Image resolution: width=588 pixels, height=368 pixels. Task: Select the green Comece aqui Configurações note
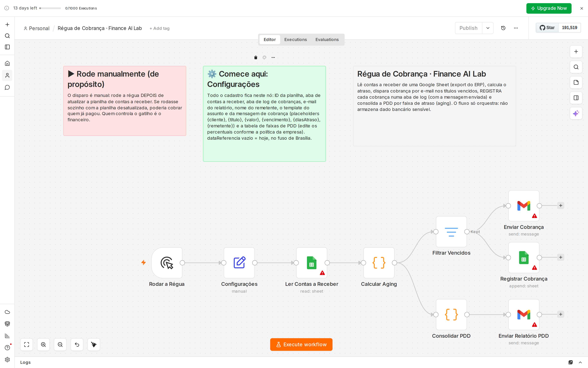[x=264, y=114]
